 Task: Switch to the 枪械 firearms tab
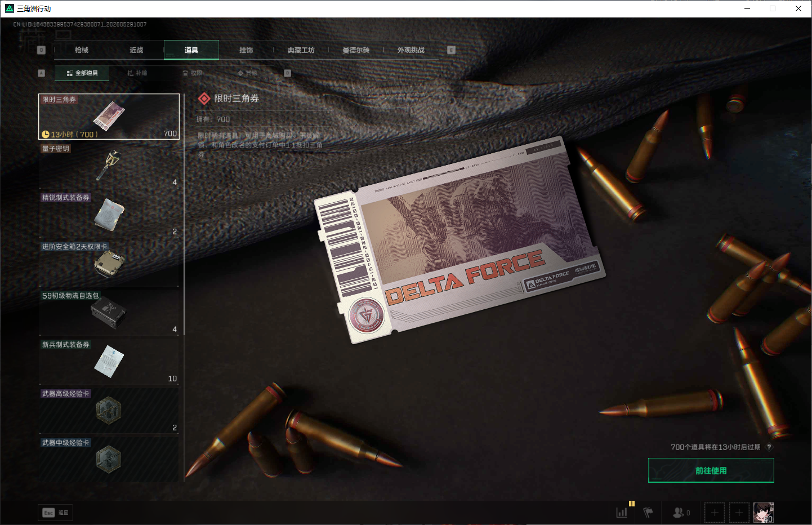tap(82, 50)
